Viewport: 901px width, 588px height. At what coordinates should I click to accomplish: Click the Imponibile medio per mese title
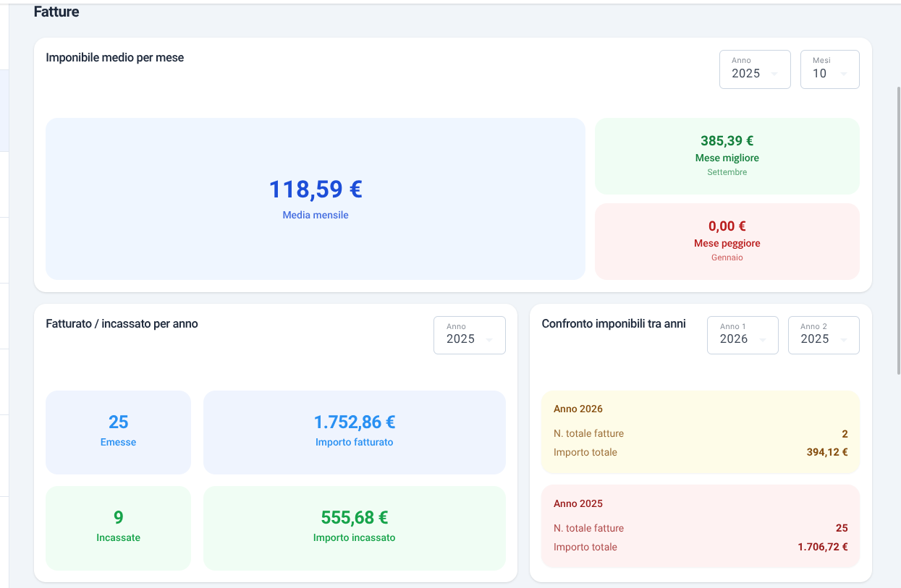point(115,58)
